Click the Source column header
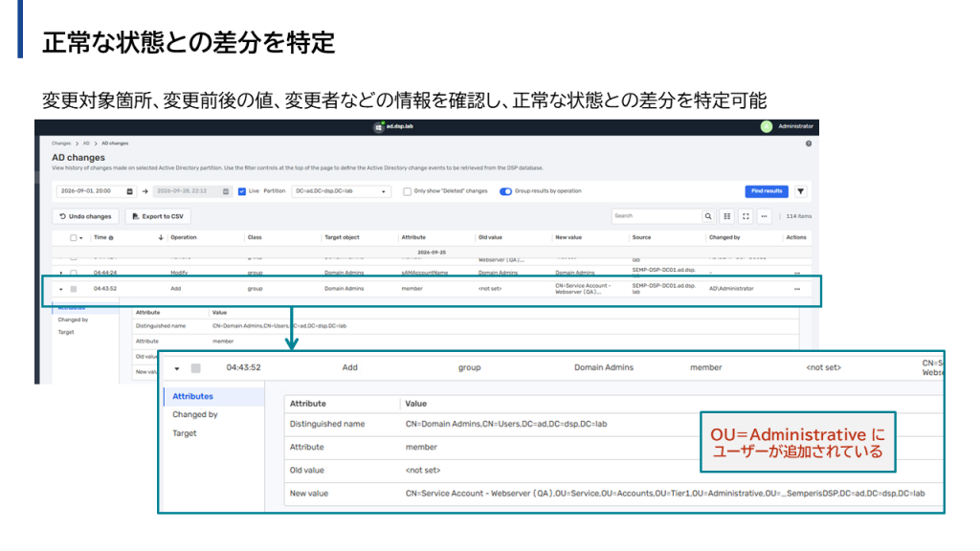This screenshot has height=551, width=980. (x=642, y=238)
